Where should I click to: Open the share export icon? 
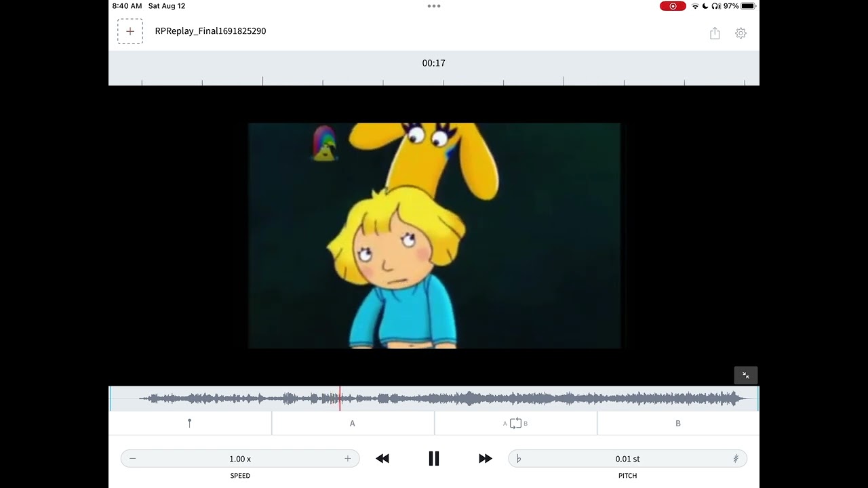pyautogui.click(x=715, y=33)
